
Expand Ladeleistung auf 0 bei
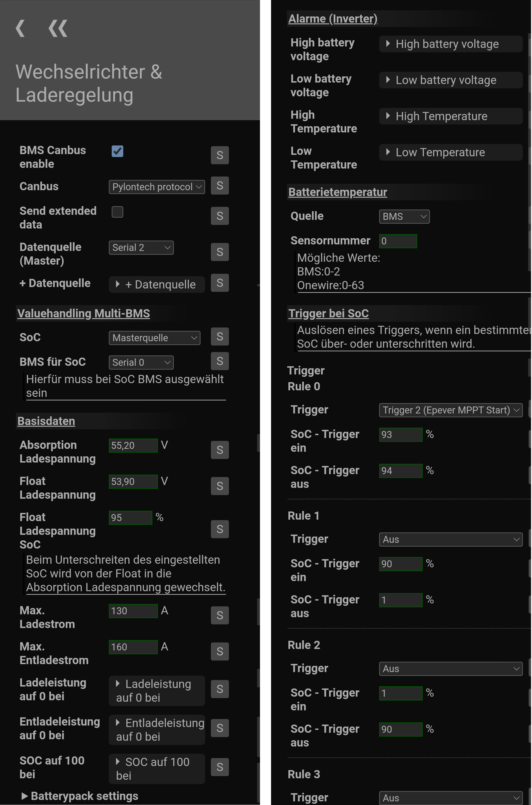pyautogui.click(x=157, y=691)
